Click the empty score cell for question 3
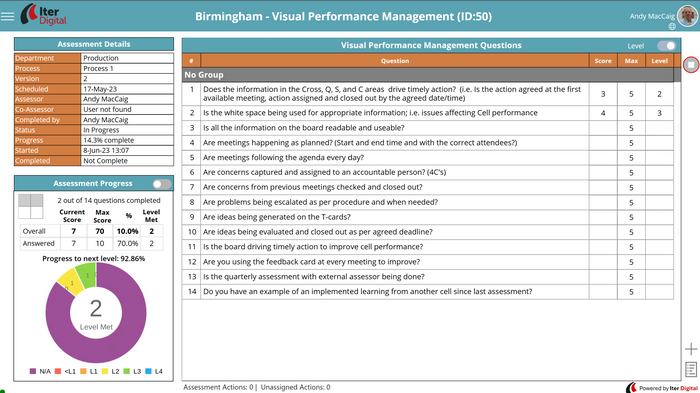 [x=603, y=128]
